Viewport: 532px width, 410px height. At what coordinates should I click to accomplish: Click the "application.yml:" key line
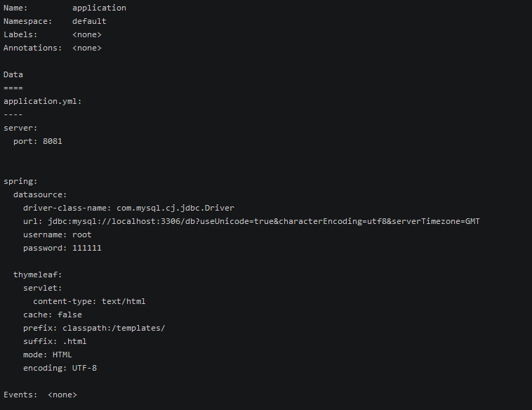point(43,101)
